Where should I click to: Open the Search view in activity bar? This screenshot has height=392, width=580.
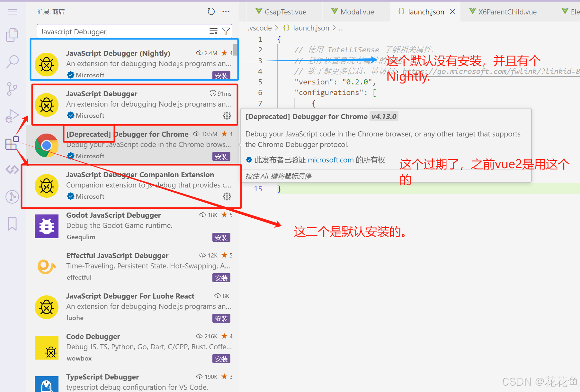coord(12,62)
